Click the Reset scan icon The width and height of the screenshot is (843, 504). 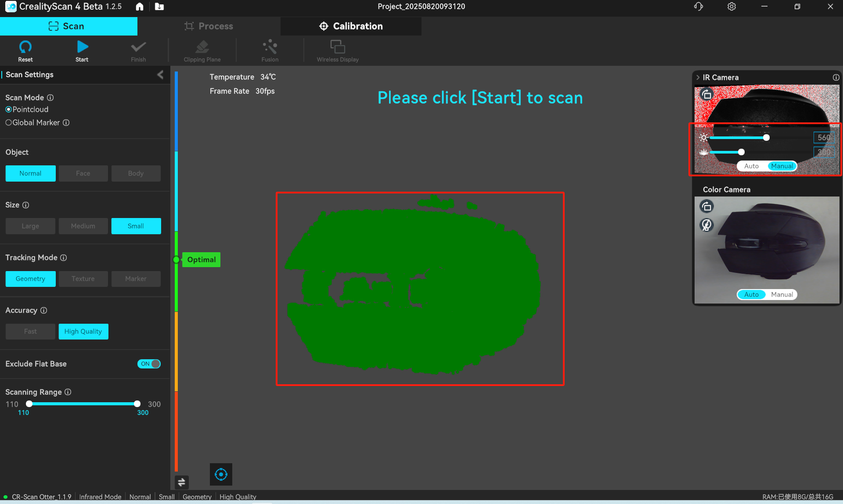25,47
